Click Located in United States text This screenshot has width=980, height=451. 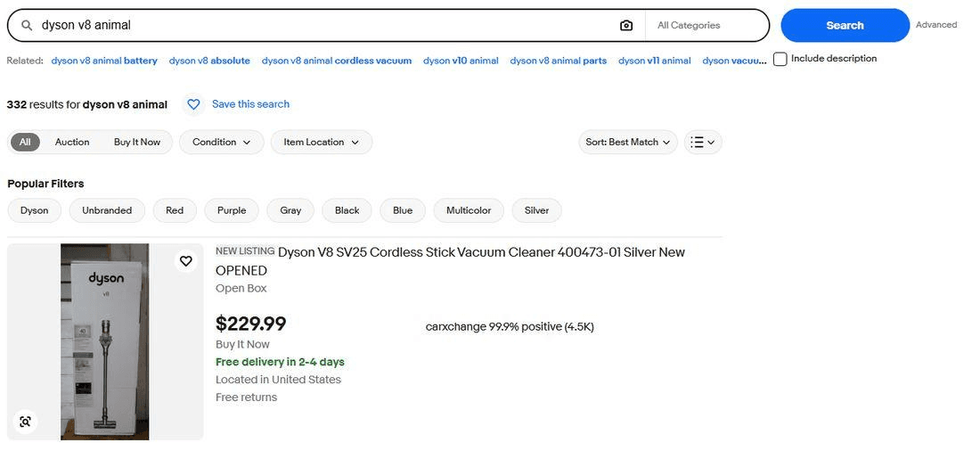[x=278, y=380]
